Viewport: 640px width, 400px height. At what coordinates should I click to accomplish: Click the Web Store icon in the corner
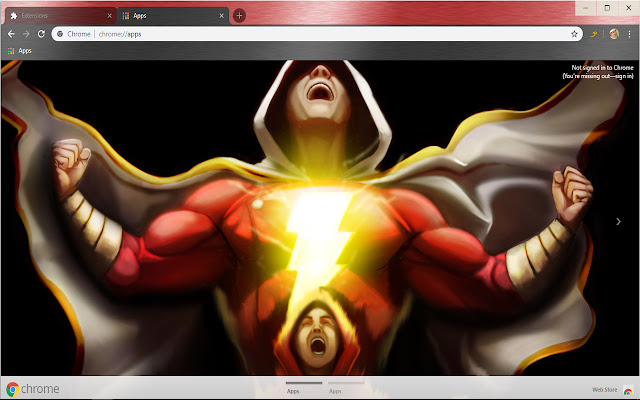pyautogui.click(x=628, y=391)
